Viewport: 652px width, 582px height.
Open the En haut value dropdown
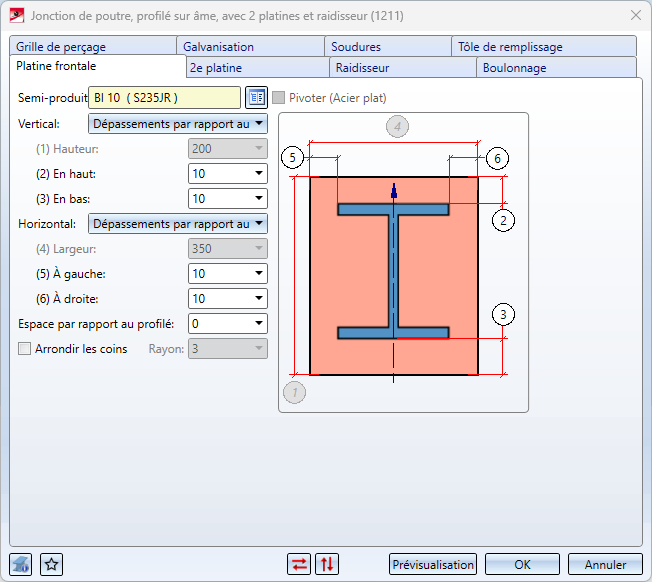pos(228,174)
